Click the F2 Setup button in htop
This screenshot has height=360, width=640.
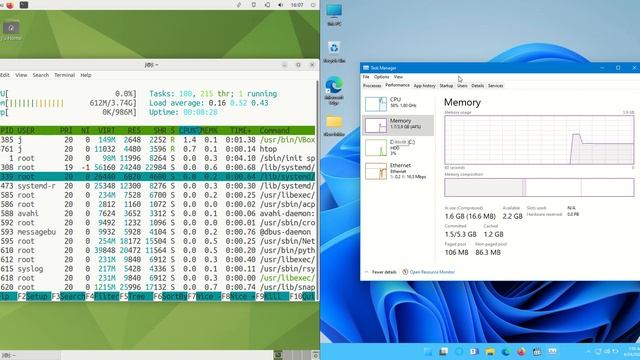(34, 296)
